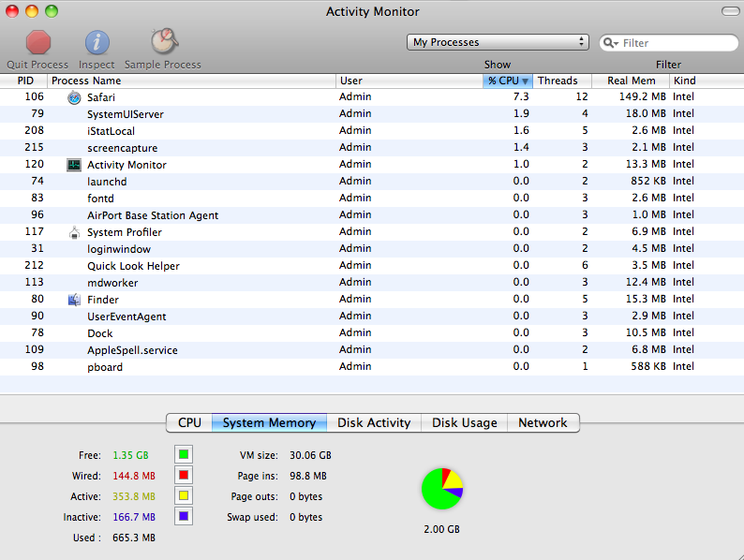744x560 pixels.
Task: Click Finder's 15.3 MB real memory value
Action: coord(646,300)
